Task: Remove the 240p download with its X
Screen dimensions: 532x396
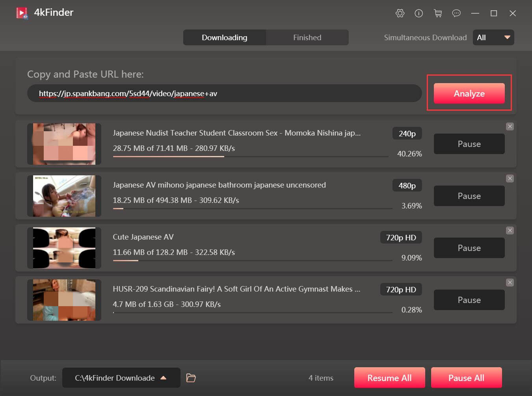Action: pyautogui.click(x=510, y=126)
